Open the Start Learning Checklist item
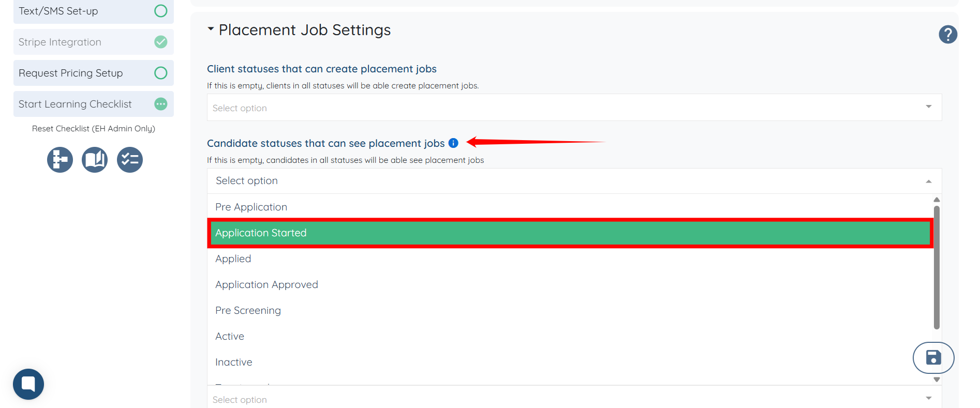Image resolution: width=980 pixels, height=408 pixels. [x=76, y=104]
